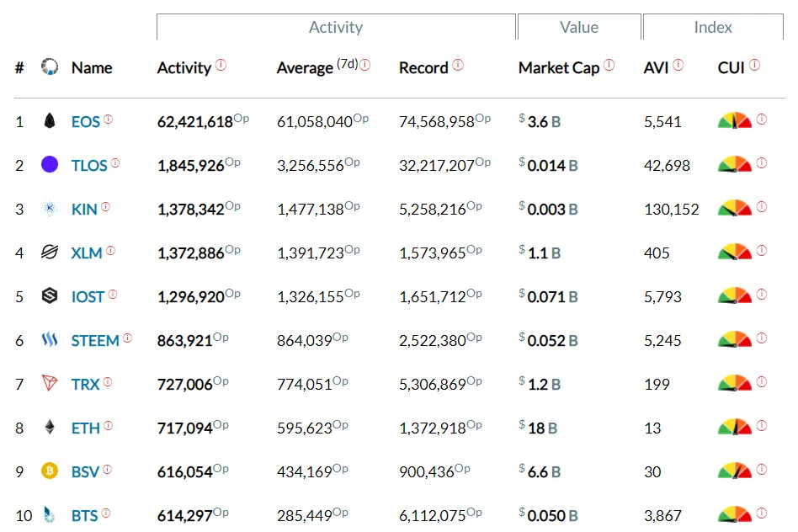Click the BSV gold coin logo

click(x=50, y=471)
